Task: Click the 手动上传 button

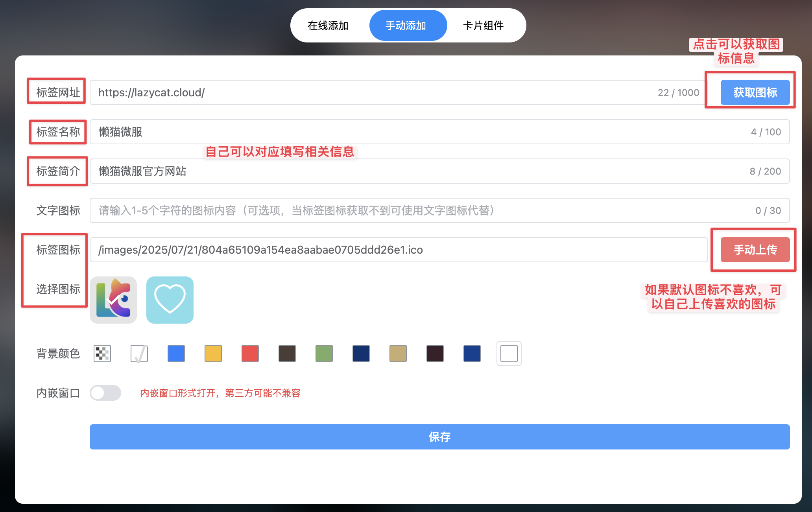Action: (x=755, y=250)
